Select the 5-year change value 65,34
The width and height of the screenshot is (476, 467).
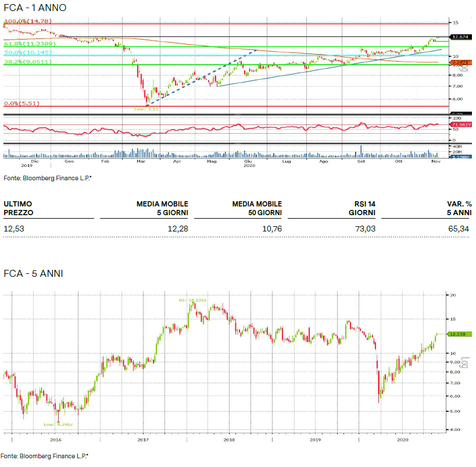pos(459,229)
